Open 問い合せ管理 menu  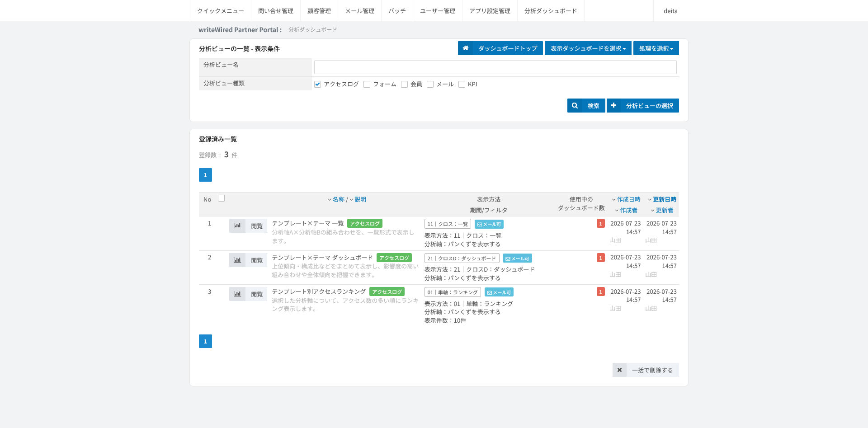276,11
